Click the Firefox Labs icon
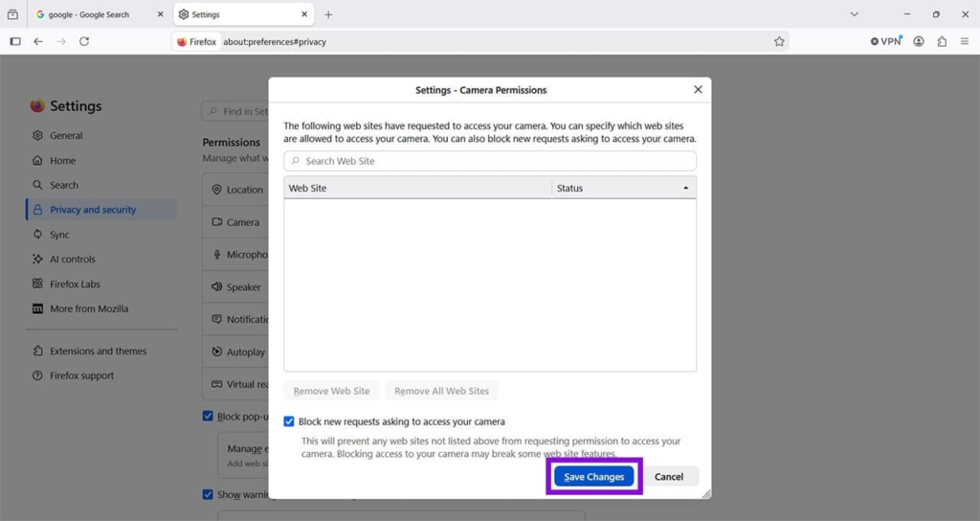This screenshot has height=521, width=980. click(x=37, y=283)
